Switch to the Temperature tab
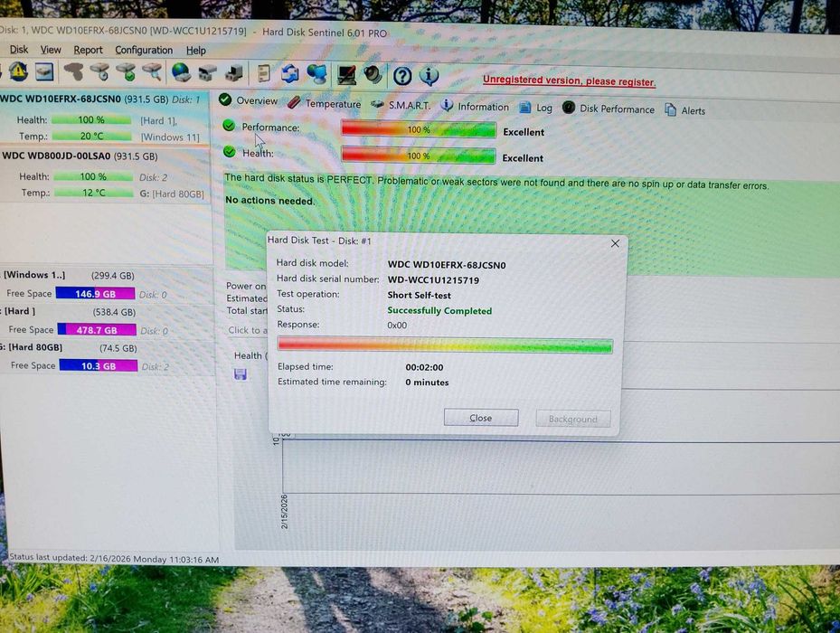Screen dimensions: 840x633 coord(324,103)
